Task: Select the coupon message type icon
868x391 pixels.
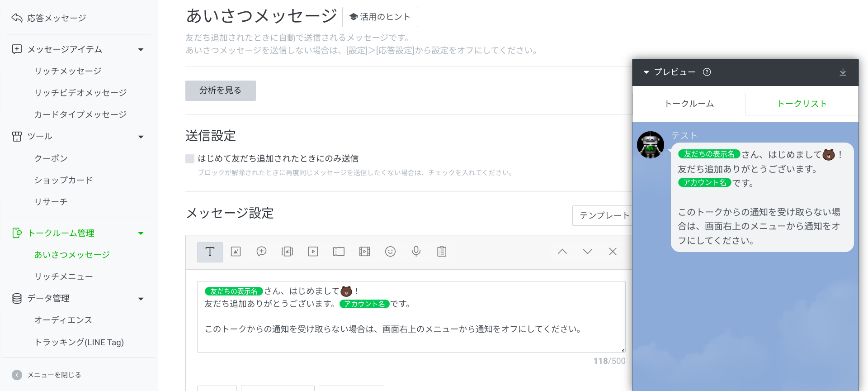Action: 339,252
